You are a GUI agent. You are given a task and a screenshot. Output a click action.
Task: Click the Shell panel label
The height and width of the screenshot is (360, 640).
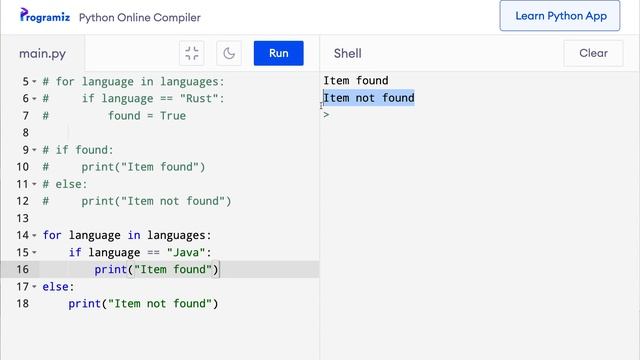(x=347, y=53)
